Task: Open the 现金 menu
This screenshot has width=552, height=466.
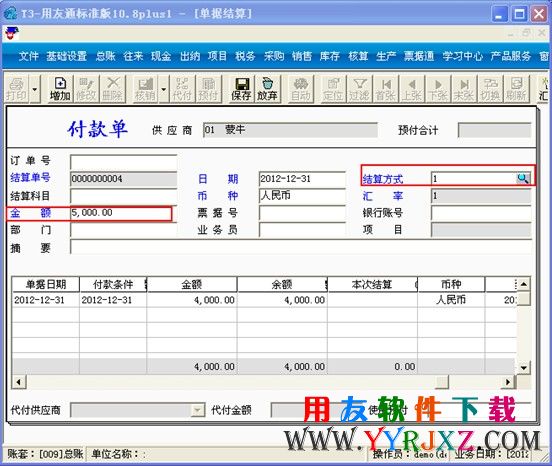Action: pos(161,56)
